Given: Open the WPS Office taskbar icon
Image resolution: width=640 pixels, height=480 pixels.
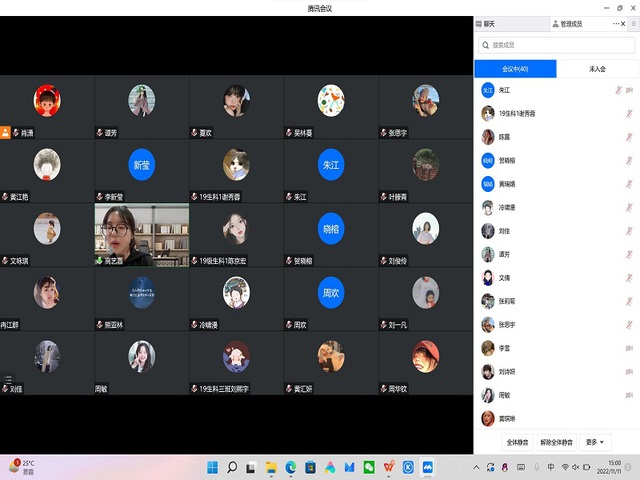Looking at the screenshot, I should point(388,467).
